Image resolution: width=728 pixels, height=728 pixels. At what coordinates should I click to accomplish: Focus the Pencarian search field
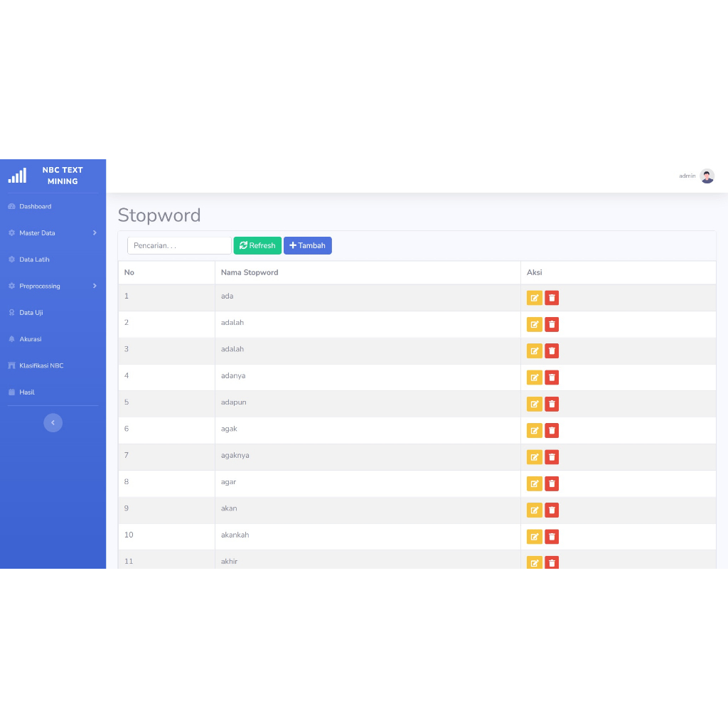coord(179,245)
